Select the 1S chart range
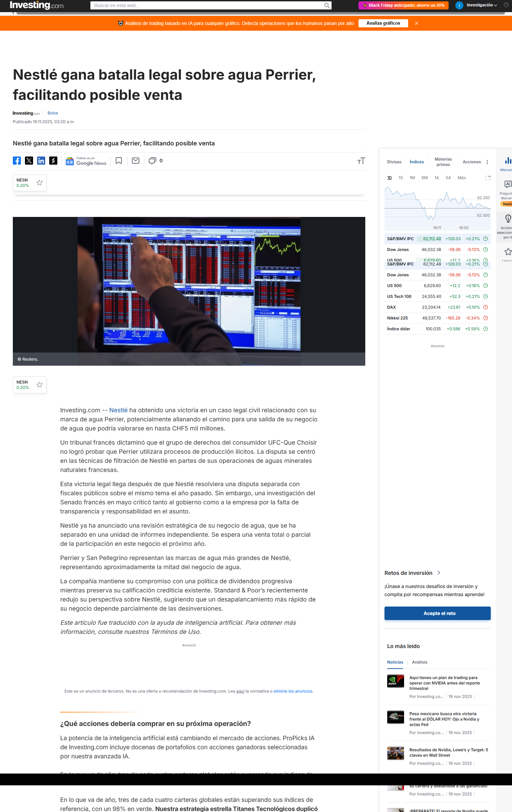 [x=401, y=178]
